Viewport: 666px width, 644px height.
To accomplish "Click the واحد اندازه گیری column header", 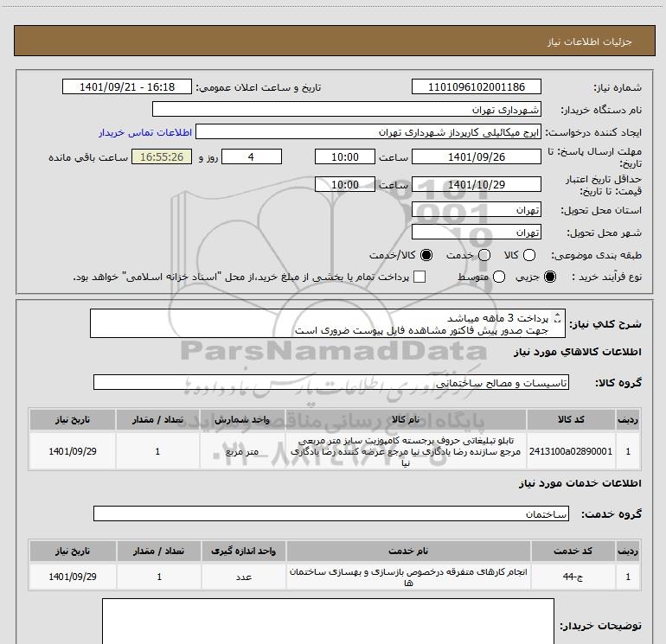I will point(244,551).
